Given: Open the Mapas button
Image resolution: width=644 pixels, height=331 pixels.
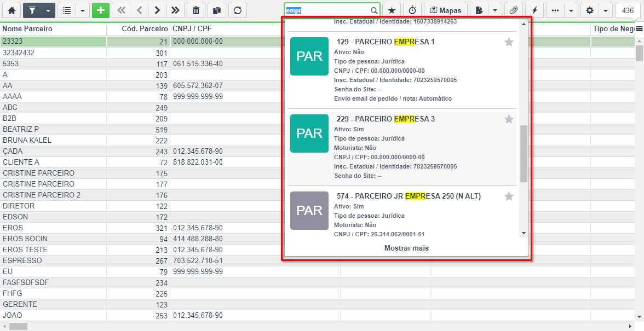Looking at the screenshot, I should (x=446, y=10).
